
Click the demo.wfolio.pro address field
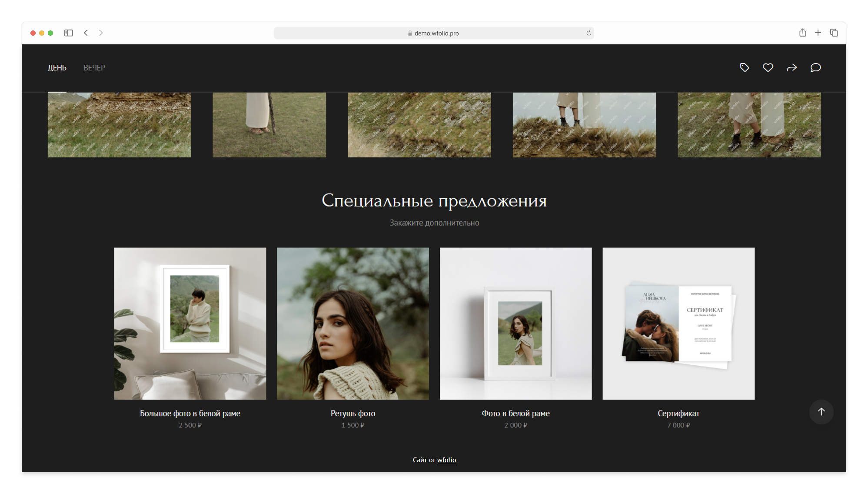click(433, 33)
